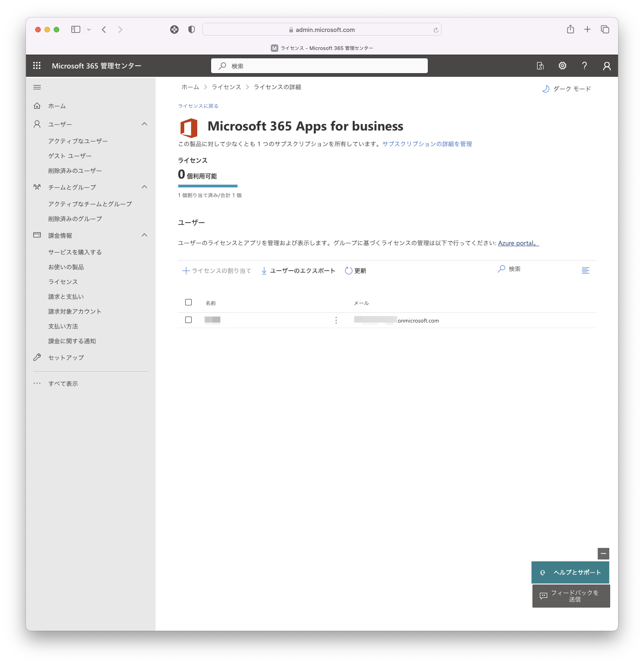Click the Safari address bar
The height and width of the screenshot is (665, 644).
[322, 30]
